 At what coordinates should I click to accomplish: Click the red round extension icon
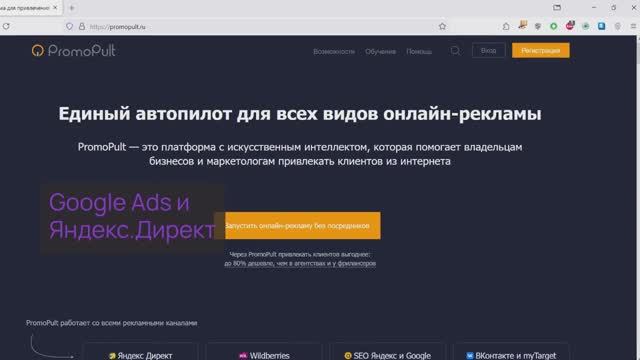(x=570, y=26)
